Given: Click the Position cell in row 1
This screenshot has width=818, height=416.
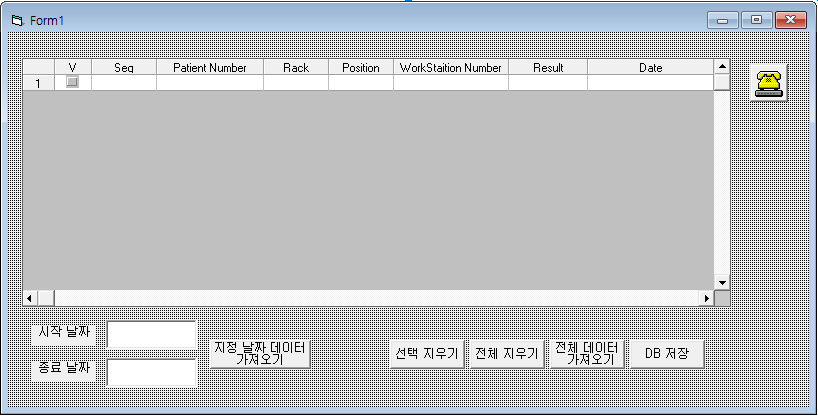Looking at the screenshot, I should pyautogui.click(x=360, y=83).
